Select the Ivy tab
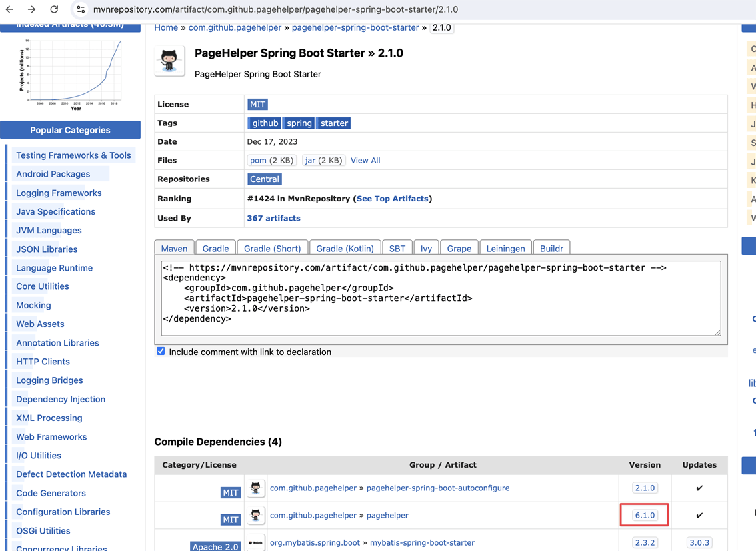 [427, 247]
